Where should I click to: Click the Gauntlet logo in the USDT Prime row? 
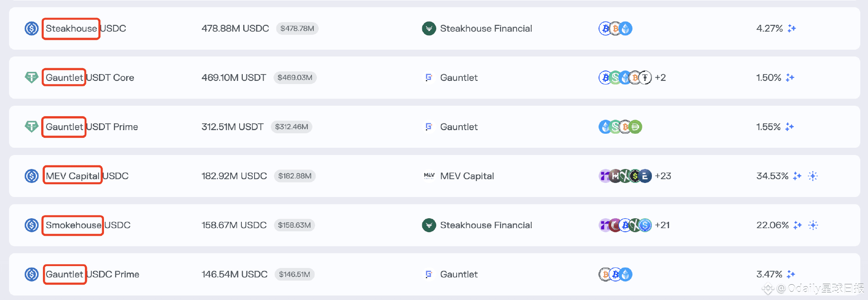click(x=429, y=127)
